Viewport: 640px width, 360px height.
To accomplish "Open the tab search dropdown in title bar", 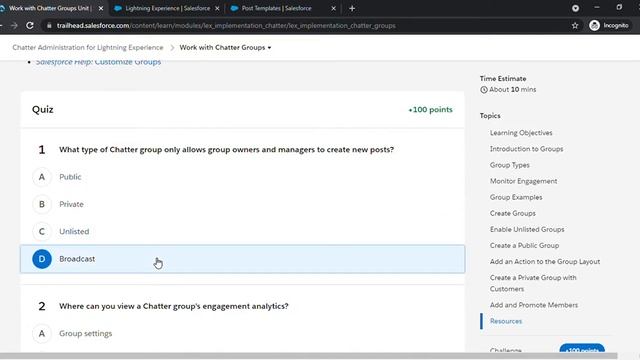I will click(576, 8).
